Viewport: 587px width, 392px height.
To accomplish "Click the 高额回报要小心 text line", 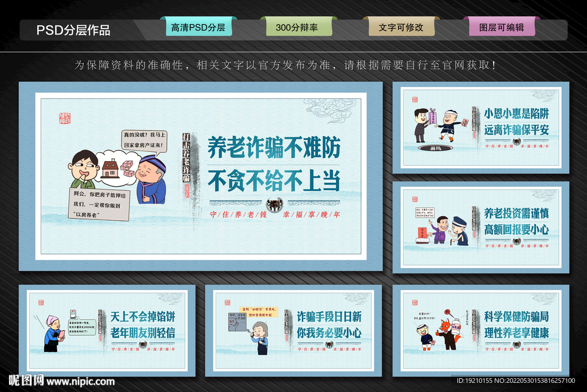I will (516, 229).
